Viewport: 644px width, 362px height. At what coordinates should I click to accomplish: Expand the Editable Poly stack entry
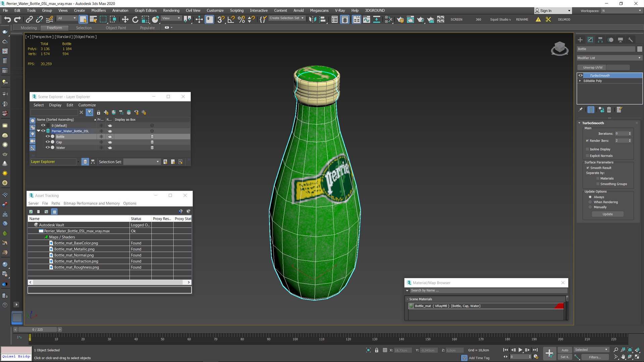coord(580,81)
